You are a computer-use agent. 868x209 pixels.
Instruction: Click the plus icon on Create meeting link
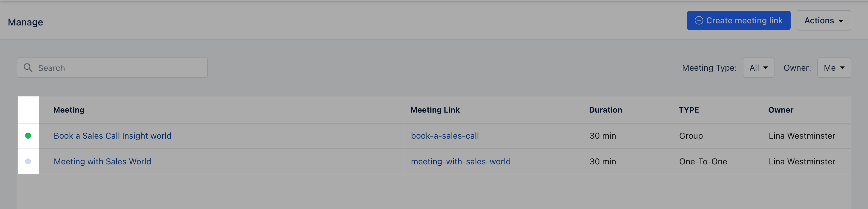(x=699, y=21)
